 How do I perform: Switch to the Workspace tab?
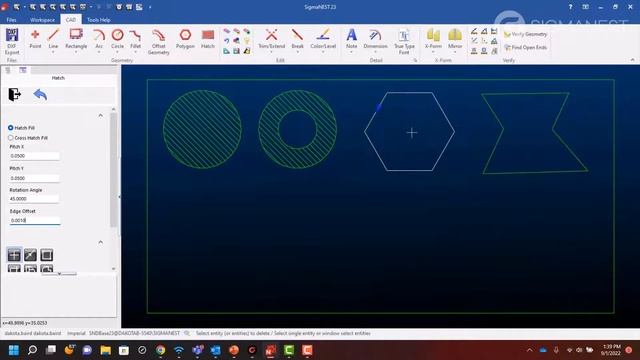coord(42,20)
